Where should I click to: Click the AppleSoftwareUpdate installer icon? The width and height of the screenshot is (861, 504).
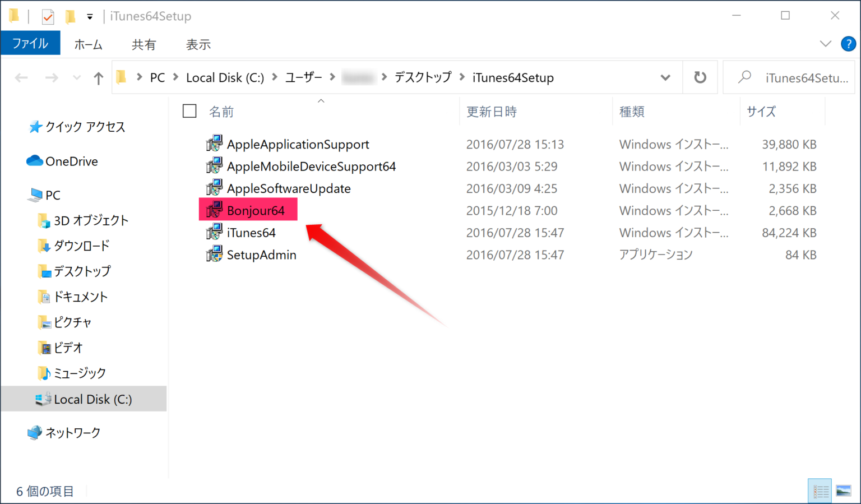pyautogui.click(x=214, y=188)
